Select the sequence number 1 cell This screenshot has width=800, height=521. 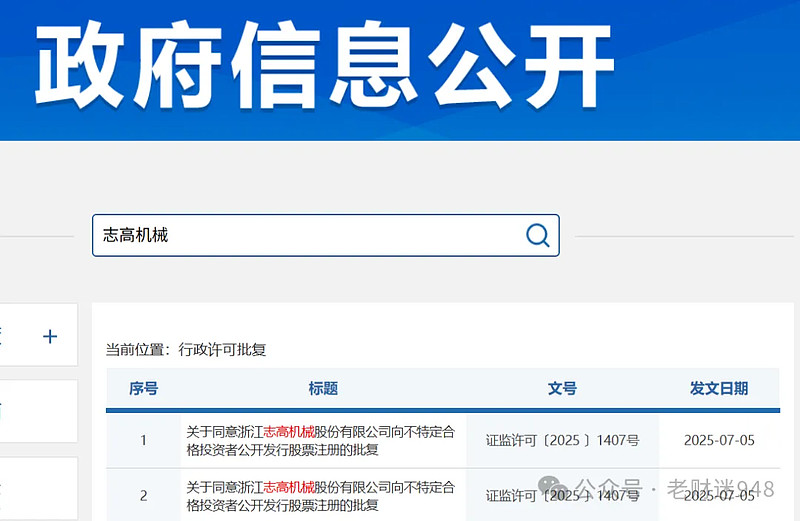pos(143,440)
